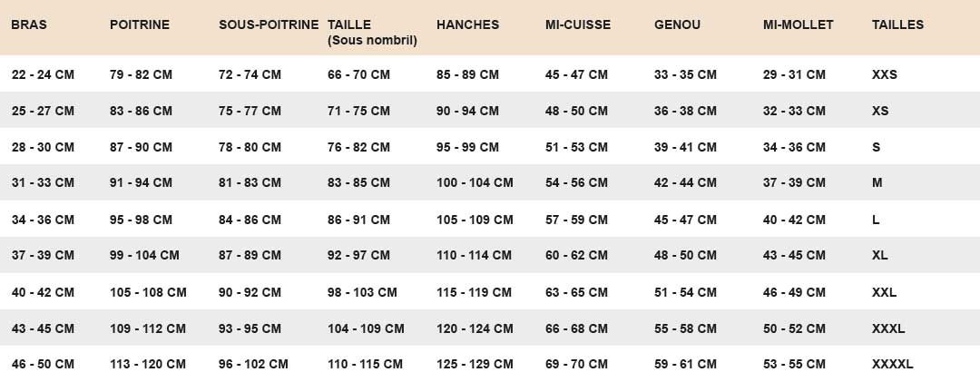The width and height of the screenshot is (980, 382).
Task: Click the MI-CUISSE column header
Action: click(x=578, y=25)
